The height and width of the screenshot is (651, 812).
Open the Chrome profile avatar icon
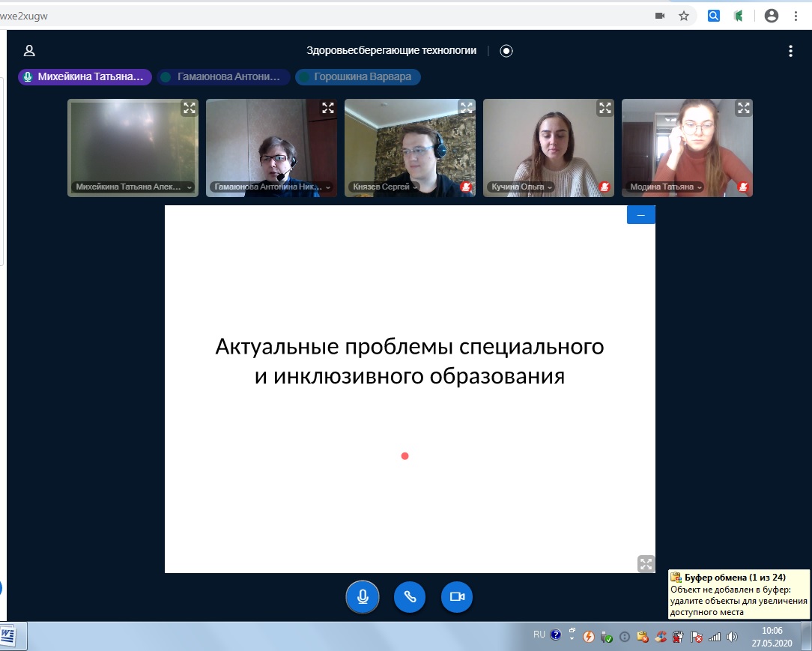point(771,16)
